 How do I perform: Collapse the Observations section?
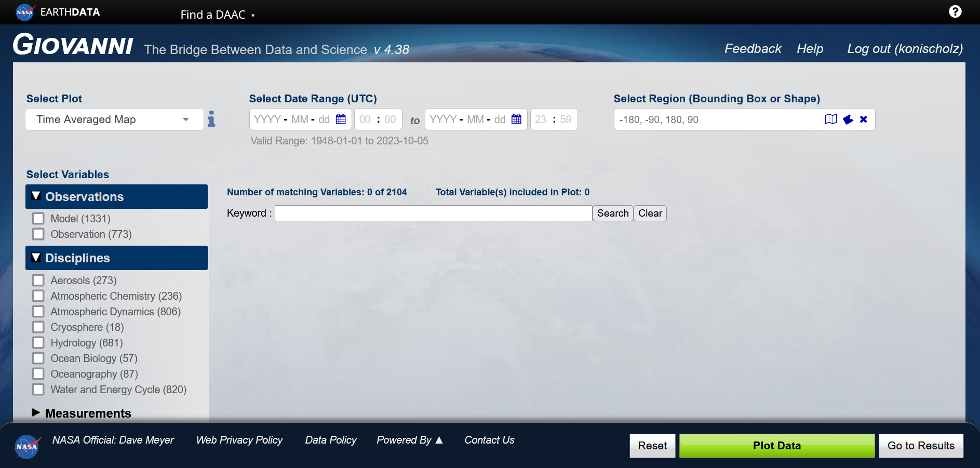point(116,196)
